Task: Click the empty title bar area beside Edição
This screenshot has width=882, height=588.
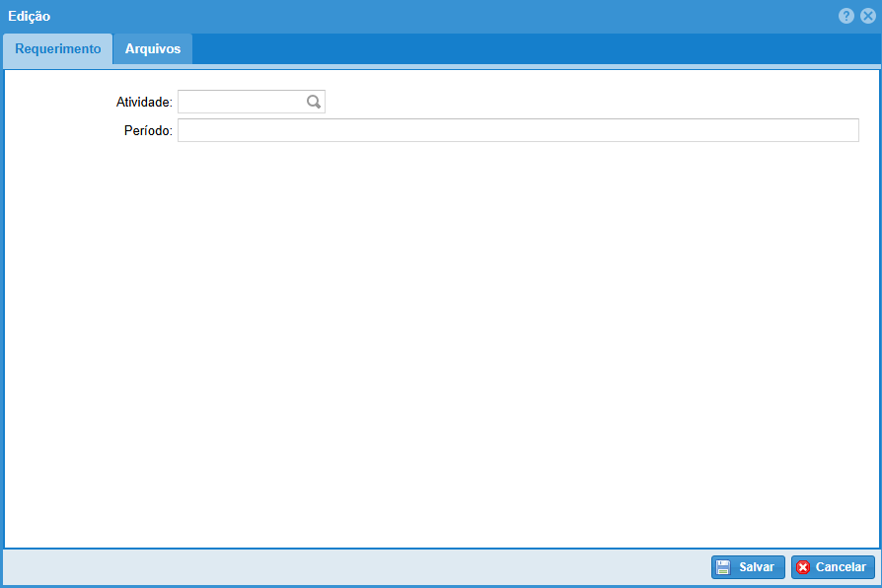Action: pyautogui.click(x=444, y=17)
